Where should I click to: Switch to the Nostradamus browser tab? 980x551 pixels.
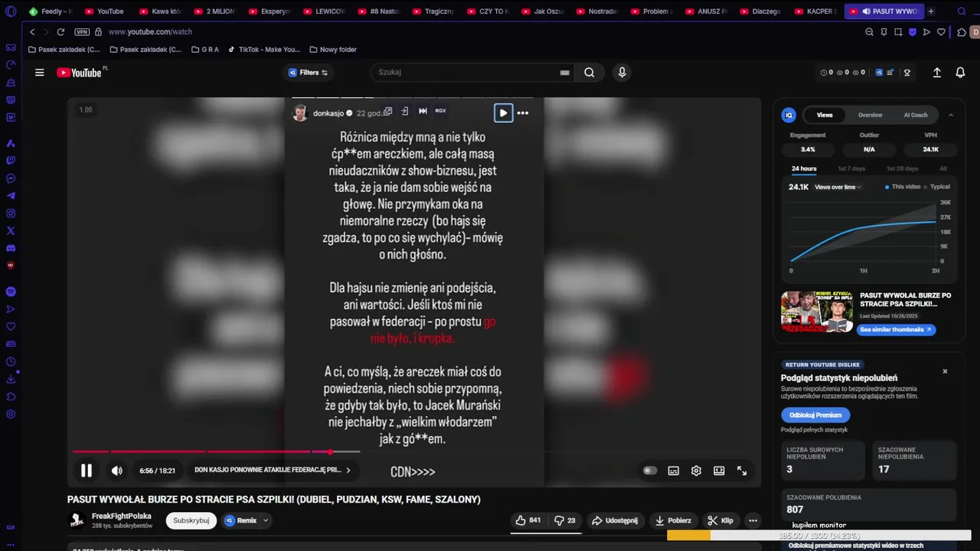(597, 11)
